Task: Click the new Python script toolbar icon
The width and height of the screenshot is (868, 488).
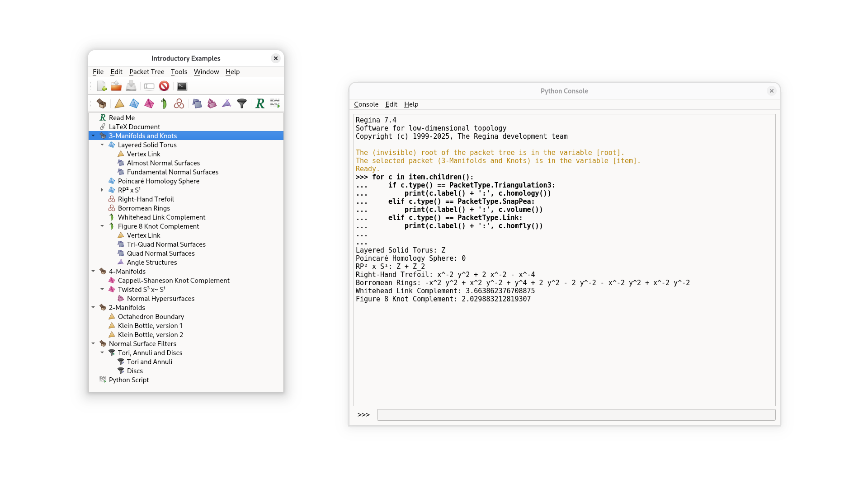Action: (x=275, y=103)
